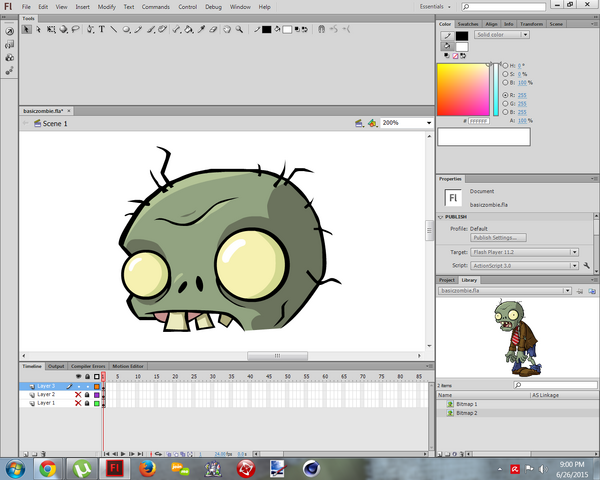Switch to the Project tab
Screen dimensions: 600x480
click(447, 280)
